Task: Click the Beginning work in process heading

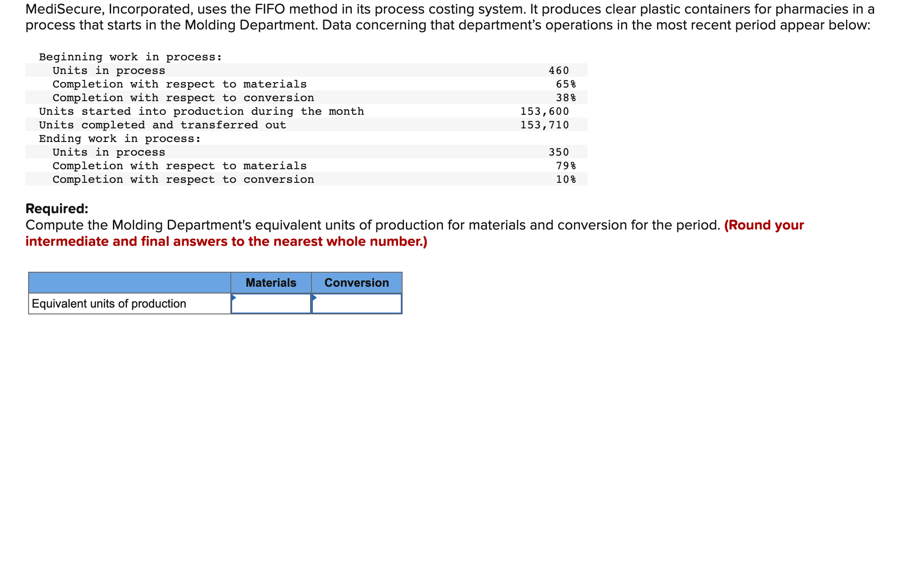Action: (x=130, y=57)
